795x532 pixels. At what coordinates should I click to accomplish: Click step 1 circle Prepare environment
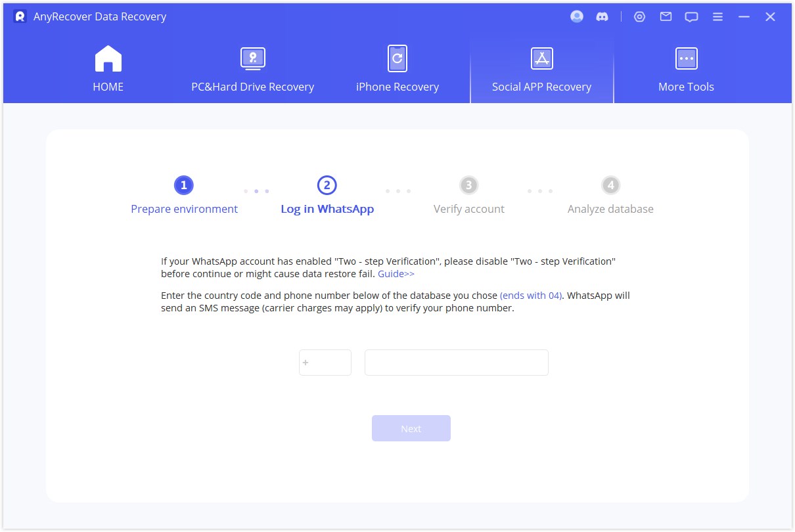click(x=184, y=185)
